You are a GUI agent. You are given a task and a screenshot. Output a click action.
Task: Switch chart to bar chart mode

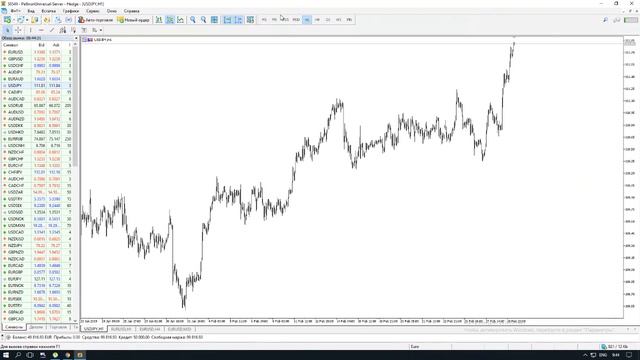[159, 20]
